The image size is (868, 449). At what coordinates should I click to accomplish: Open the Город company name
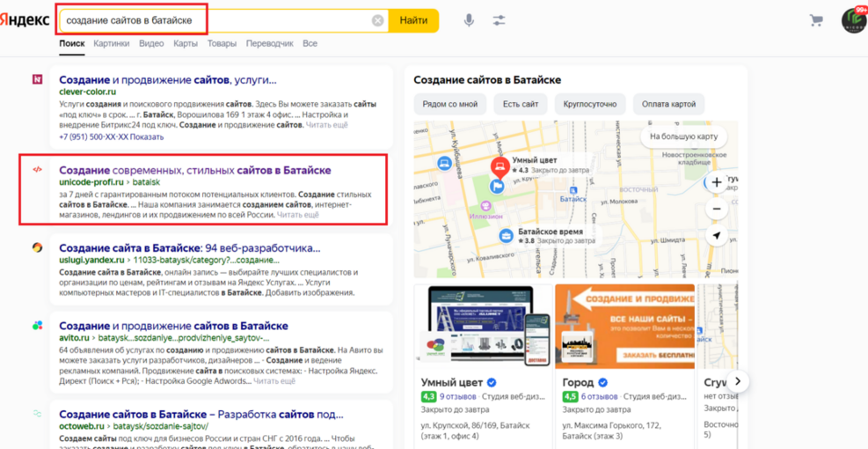pos(578,382)
